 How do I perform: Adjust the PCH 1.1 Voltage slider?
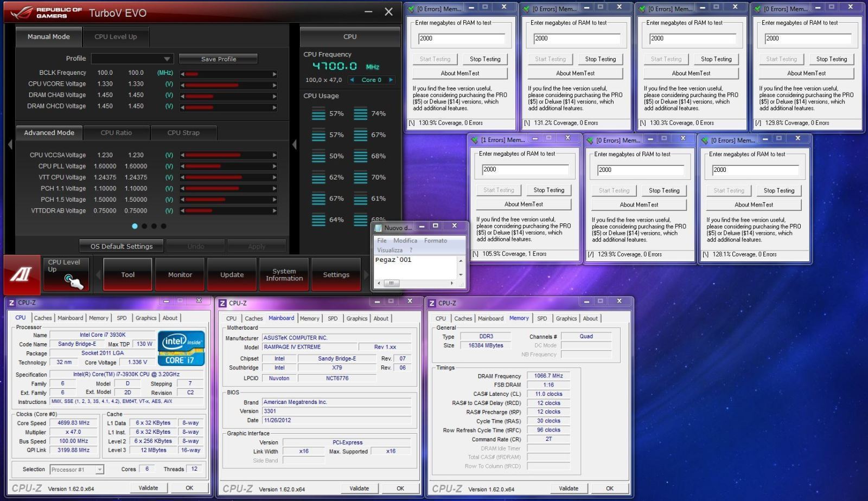228,189
